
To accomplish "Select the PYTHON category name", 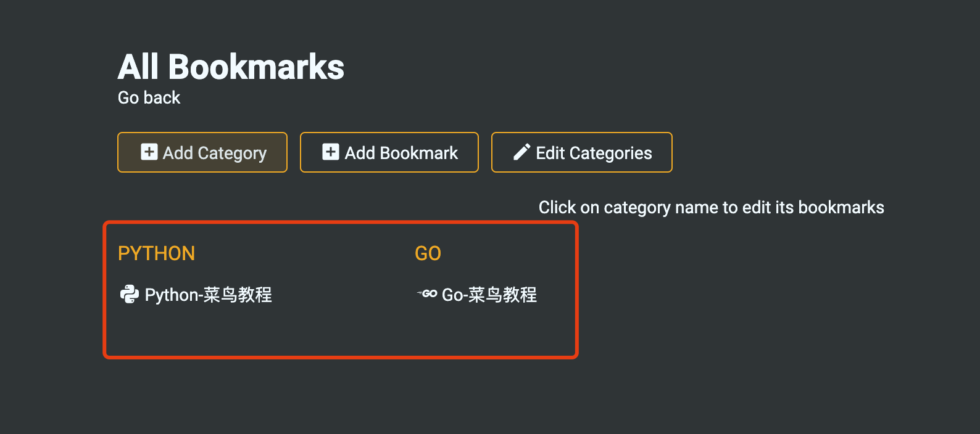I will [156, 253].
